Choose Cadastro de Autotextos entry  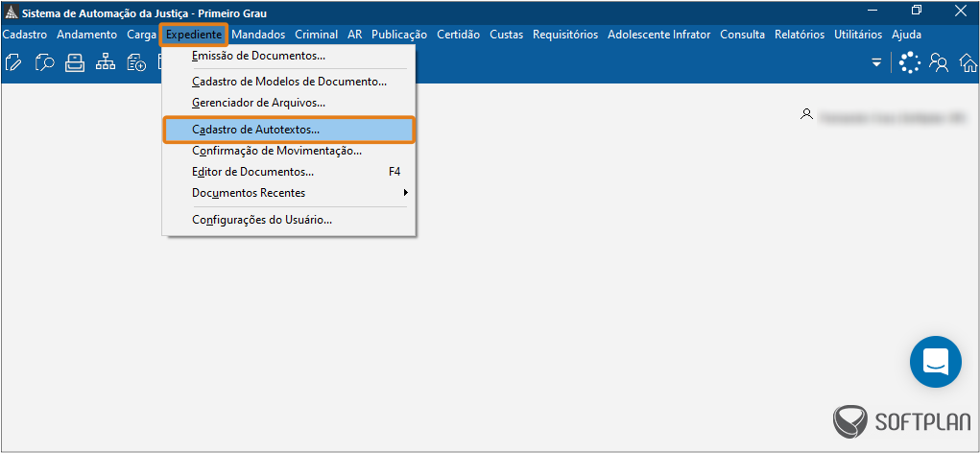click(288, 130)
